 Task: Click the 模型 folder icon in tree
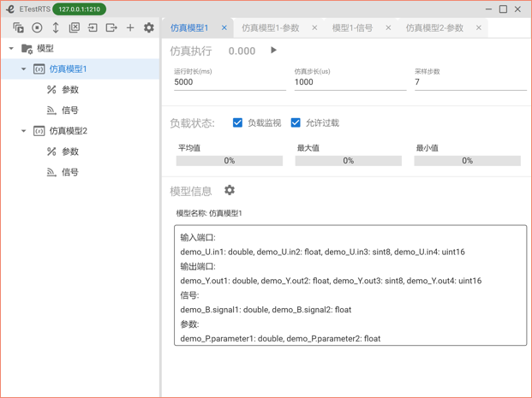coord(27,49)
